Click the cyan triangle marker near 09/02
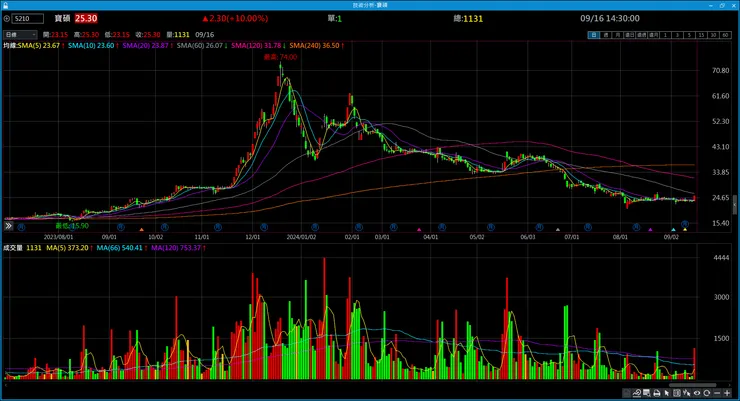Image resolution: width=740 pixels, height=401 pixels. (x=673, y=230)
